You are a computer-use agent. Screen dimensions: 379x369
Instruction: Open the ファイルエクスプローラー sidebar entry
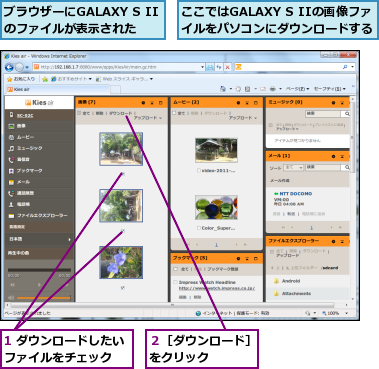pos(39,216)
